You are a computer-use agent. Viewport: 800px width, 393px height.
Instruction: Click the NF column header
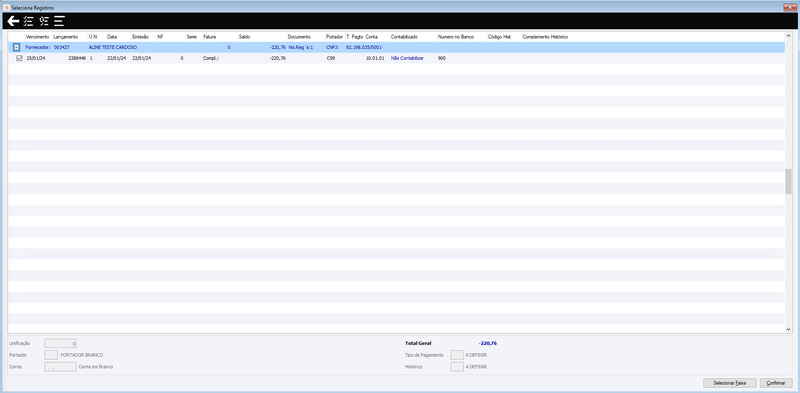(160, 37)
